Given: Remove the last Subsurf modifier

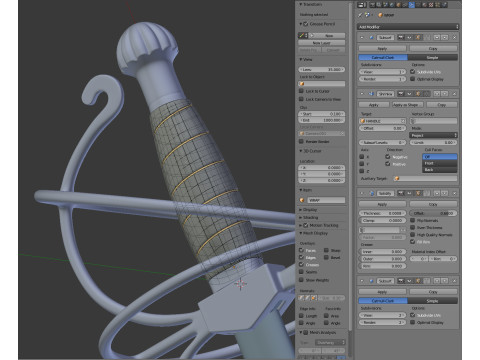Looking at the screenshot, I should click(454, 281).
